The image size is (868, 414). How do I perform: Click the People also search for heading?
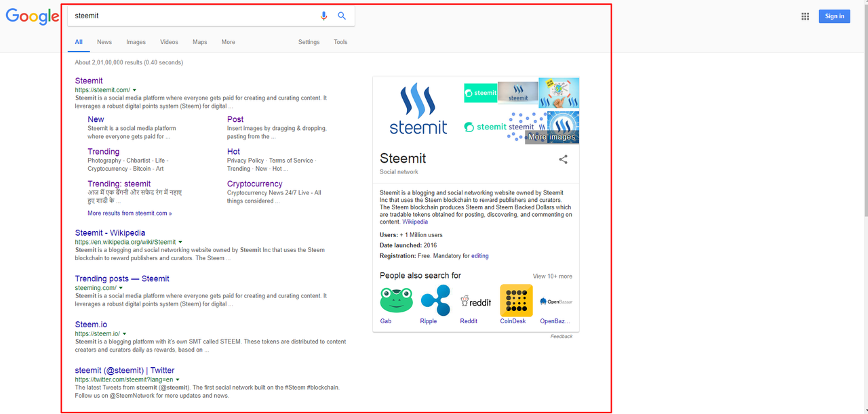[420, 275]
